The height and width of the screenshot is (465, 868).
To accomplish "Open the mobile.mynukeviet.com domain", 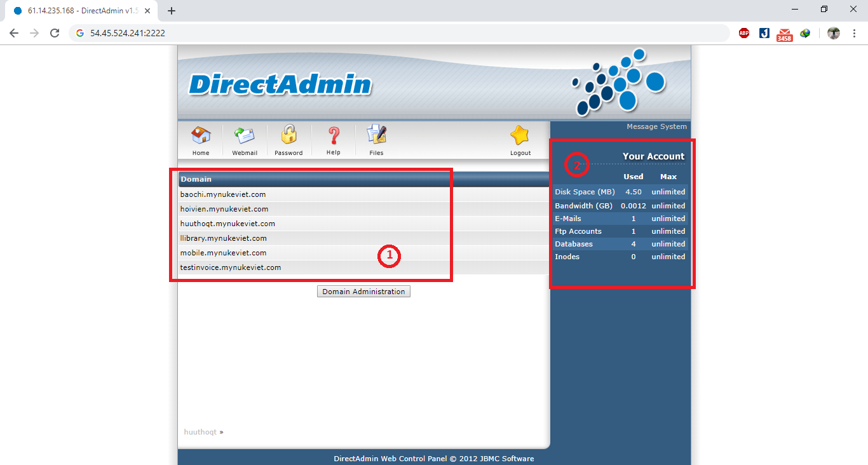I will click(223, 253).
